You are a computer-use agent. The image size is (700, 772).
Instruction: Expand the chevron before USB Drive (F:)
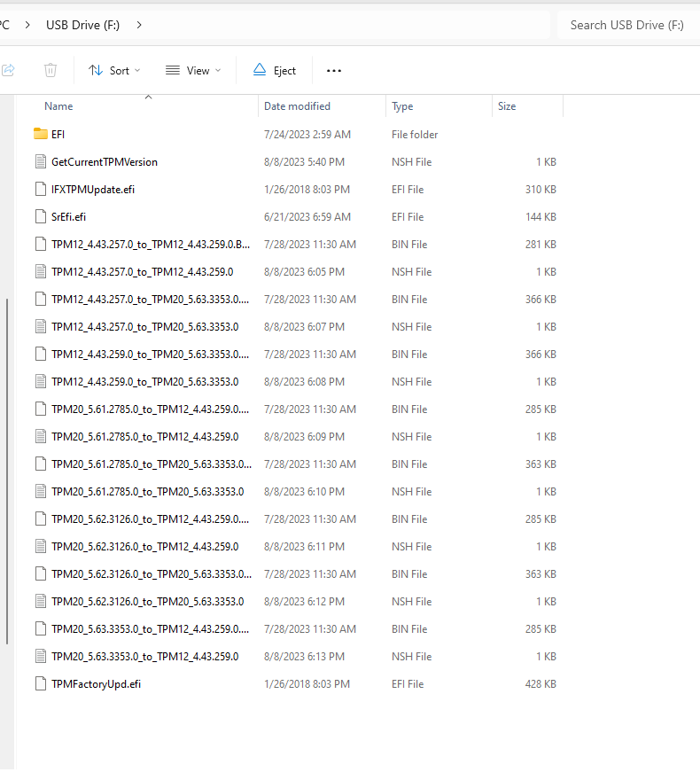pyautogui.click(x=27, y=25)
